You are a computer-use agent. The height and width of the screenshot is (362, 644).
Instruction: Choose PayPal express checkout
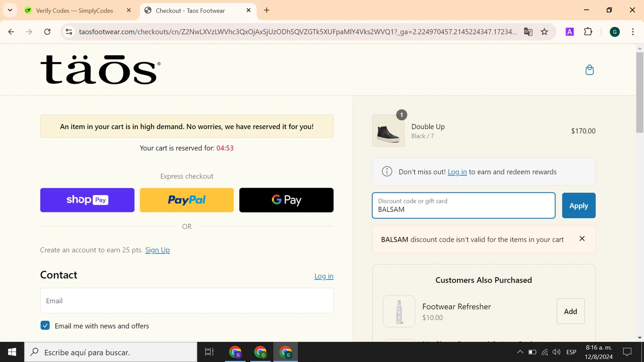click(x=187, y=200)
